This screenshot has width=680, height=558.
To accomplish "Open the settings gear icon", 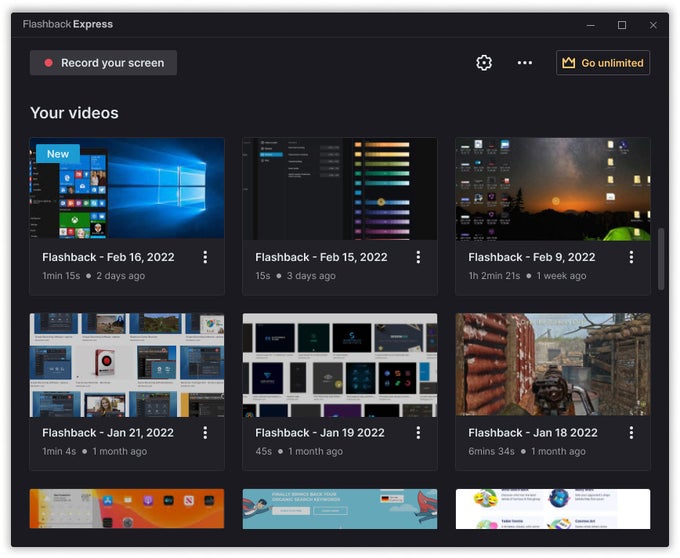I will (x=484, y=63).
